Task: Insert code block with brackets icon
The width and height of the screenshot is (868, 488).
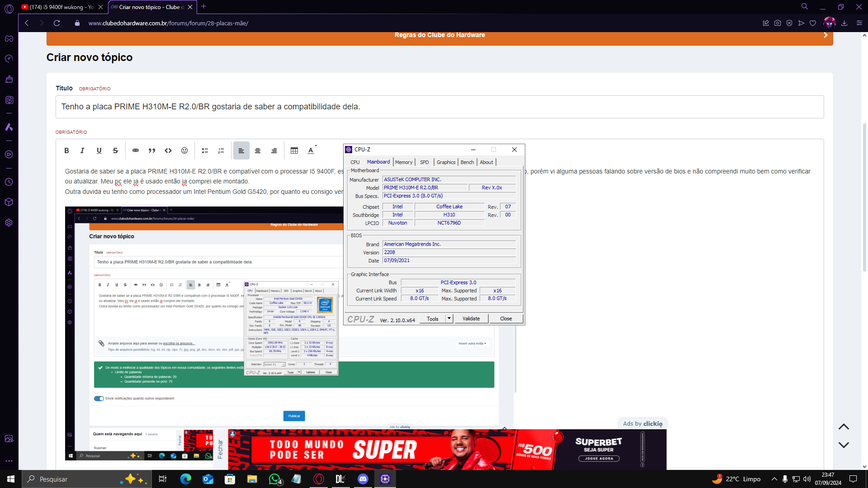Action: click(168, 150)
